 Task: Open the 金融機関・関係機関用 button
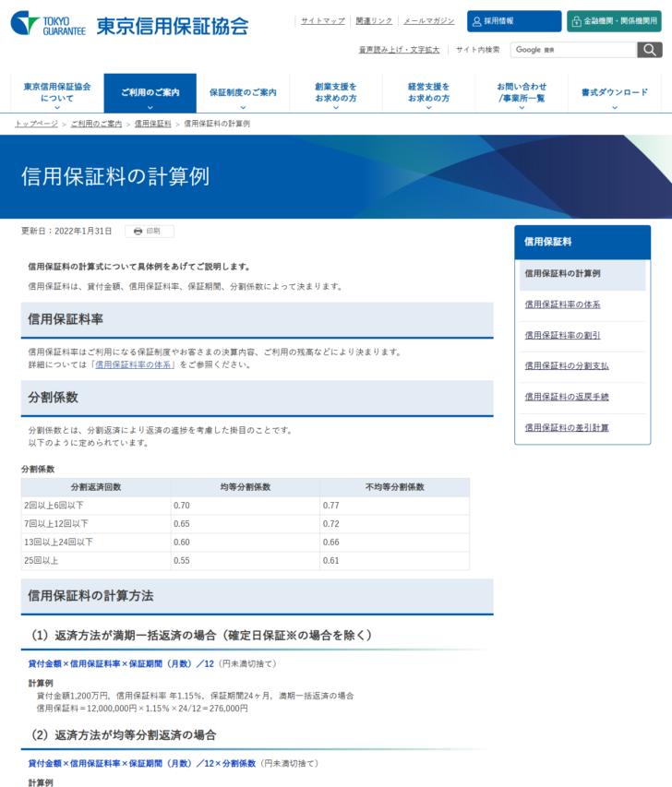[x=614, y=21]
